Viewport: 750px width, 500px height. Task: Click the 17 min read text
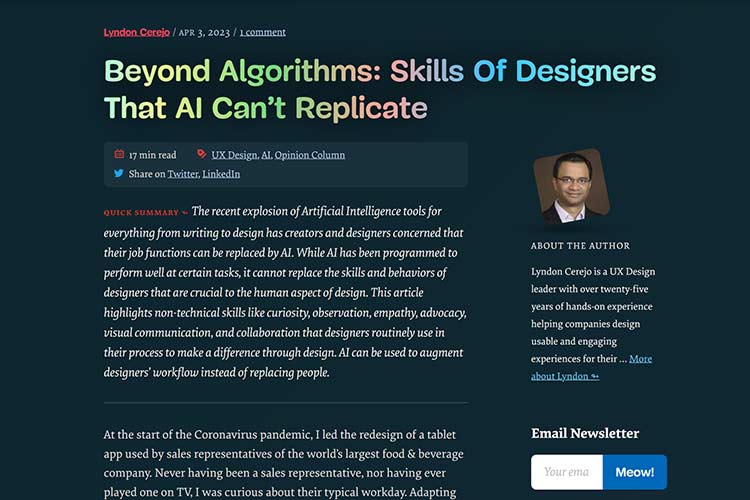pos(152,155)
